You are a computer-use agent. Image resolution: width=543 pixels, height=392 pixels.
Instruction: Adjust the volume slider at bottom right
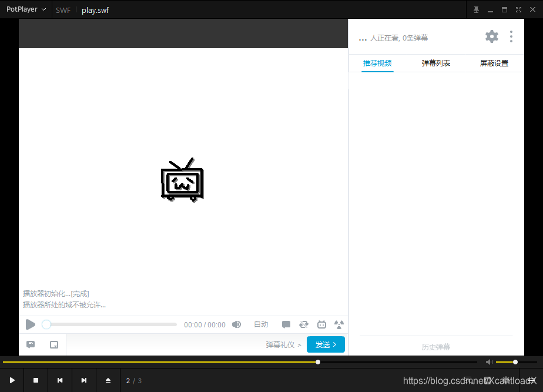[x=514, y=362]
